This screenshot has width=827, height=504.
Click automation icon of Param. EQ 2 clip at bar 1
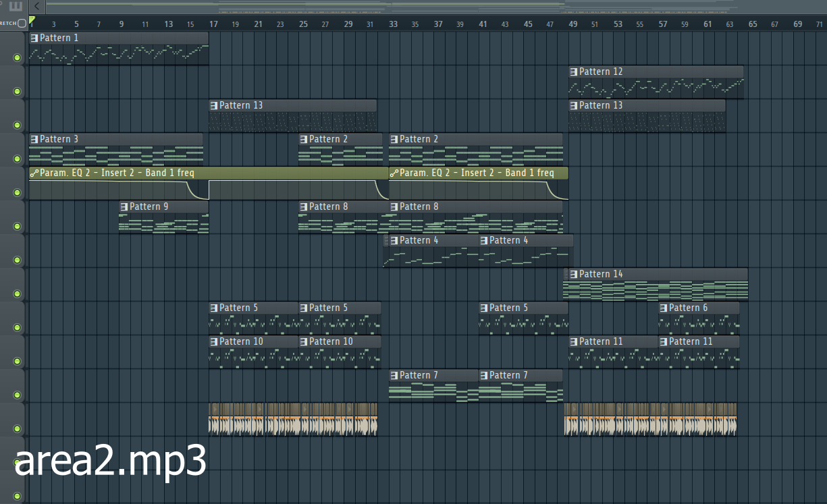coord(34,173)
